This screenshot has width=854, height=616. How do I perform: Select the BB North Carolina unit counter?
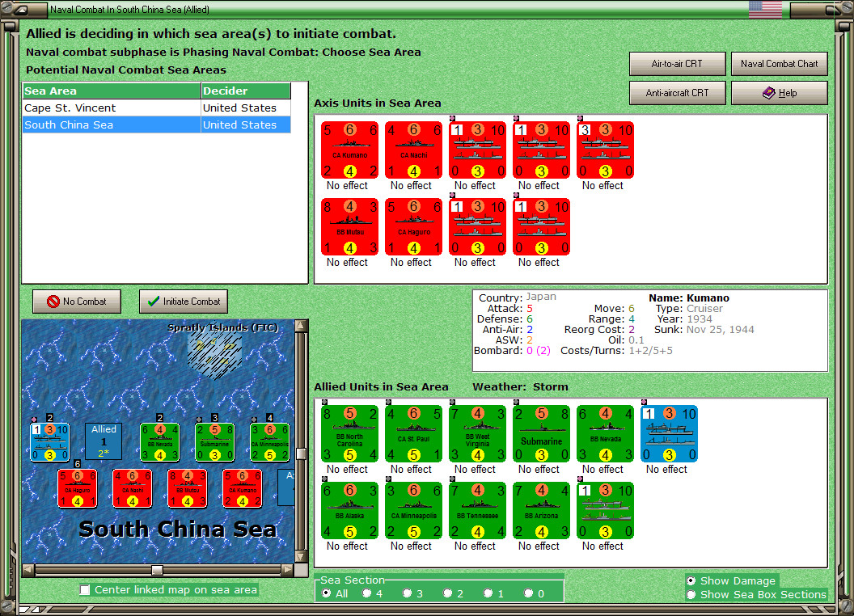pyautogui.click(x=349, y=434)
